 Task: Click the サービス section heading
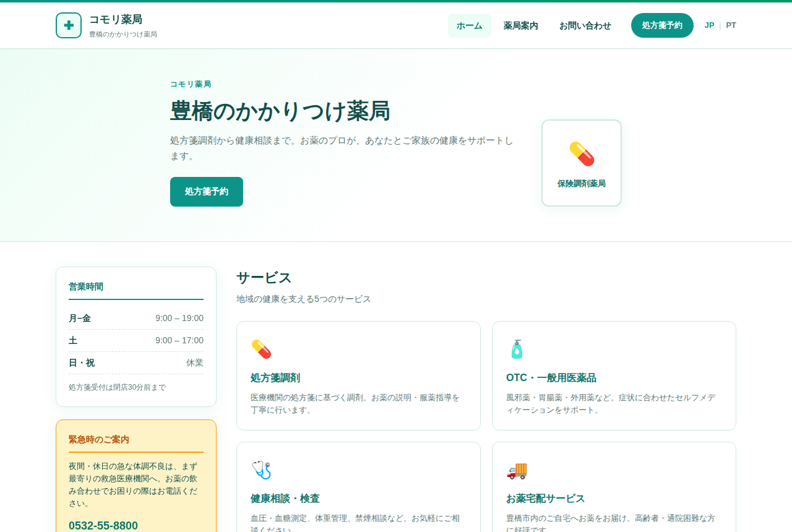coord(264,278)
